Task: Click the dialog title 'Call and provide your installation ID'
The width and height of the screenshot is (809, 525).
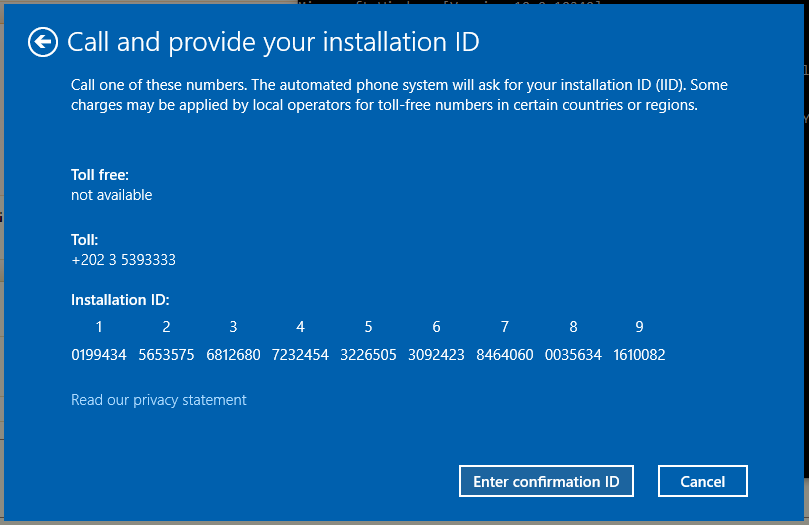Action: tap(273, 42)
